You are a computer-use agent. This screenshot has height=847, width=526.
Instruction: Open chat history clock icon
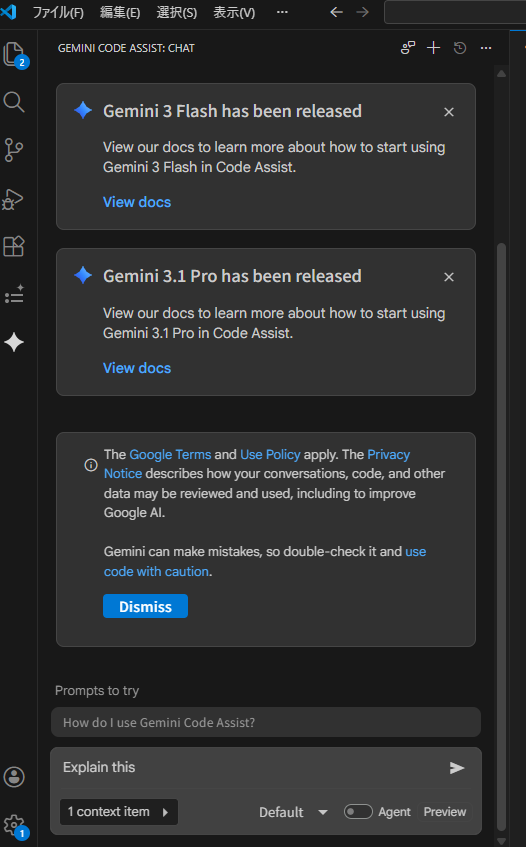coord(460,48)
